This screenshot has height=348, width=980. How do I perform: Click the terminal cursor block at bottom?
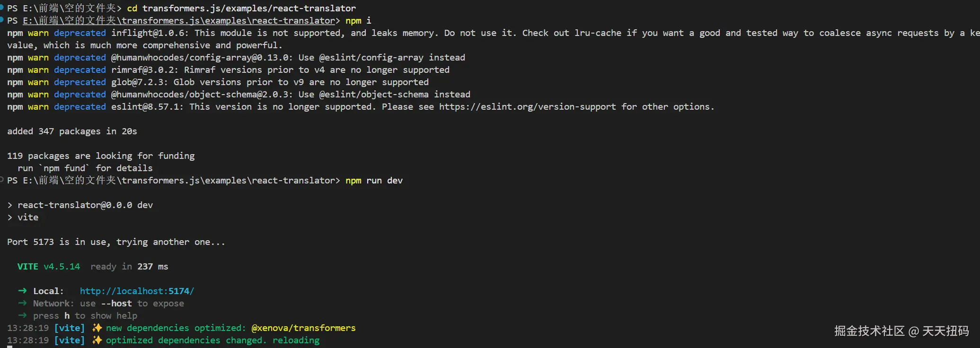(9, 347)
